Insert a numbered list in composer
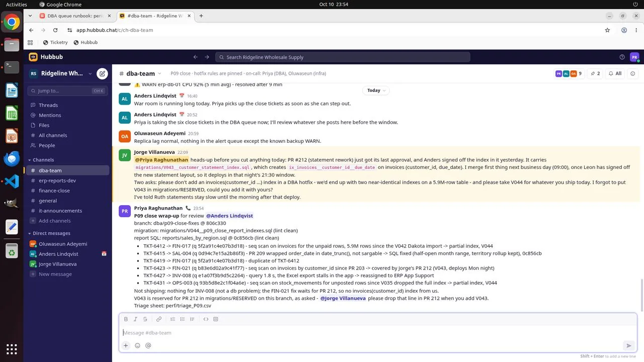The width and height of the screenshot is (644, 362). tap(173, 319)
